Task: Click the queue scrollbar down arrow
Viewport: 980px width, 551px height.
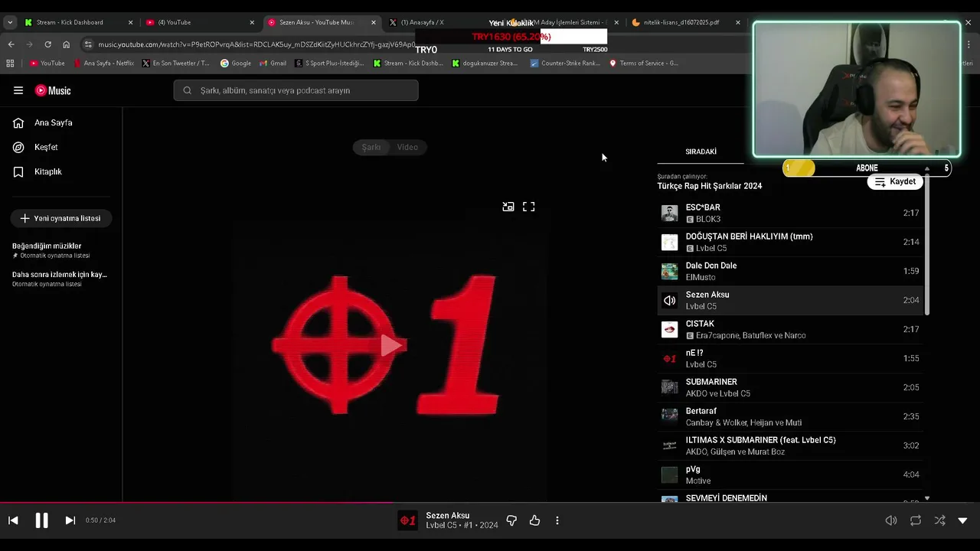Action: click(x=926, y=498)
